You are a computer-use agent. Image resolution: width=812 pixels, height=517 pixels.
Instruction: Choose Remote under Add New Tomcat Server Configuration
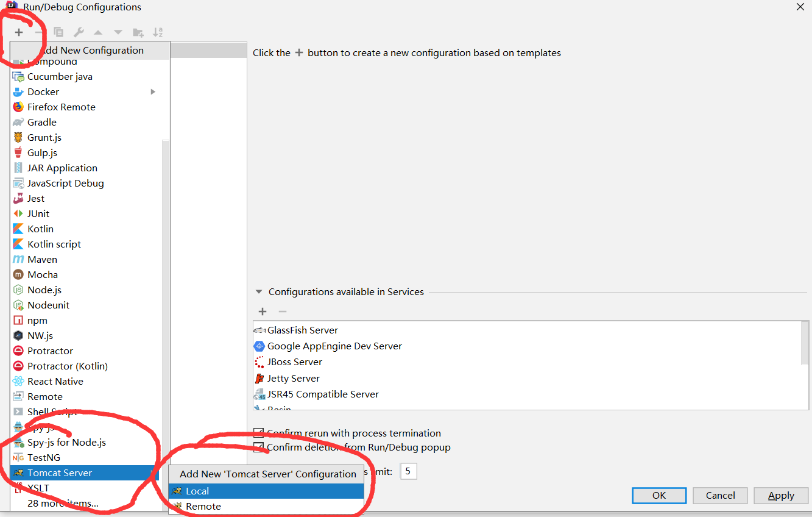(x=203, y=506)
